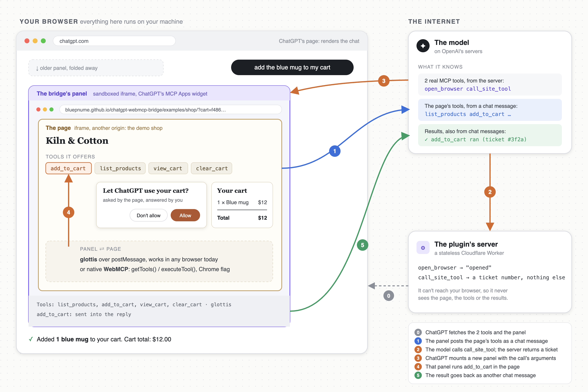Click the green dot in the bridge's panel

click(51, 109)
